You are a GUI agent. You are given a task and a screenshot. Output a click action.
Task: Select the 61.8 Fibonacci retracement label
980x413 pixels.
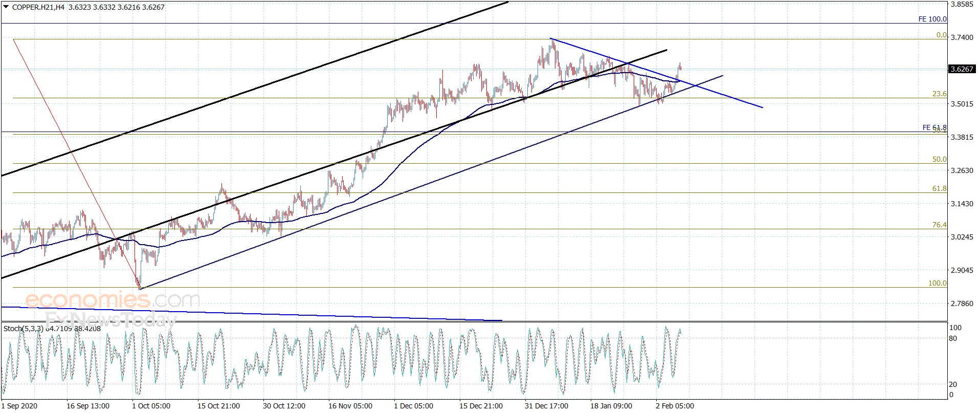coord(939,188)
